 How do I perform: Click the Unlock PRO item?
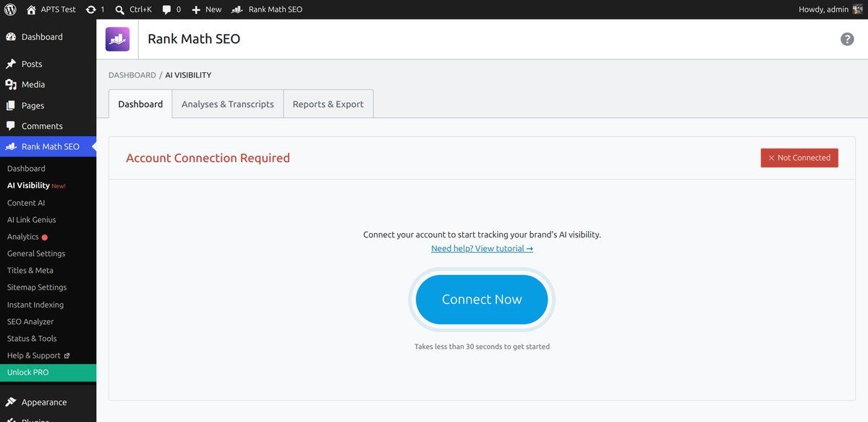(x=48, y=372)
